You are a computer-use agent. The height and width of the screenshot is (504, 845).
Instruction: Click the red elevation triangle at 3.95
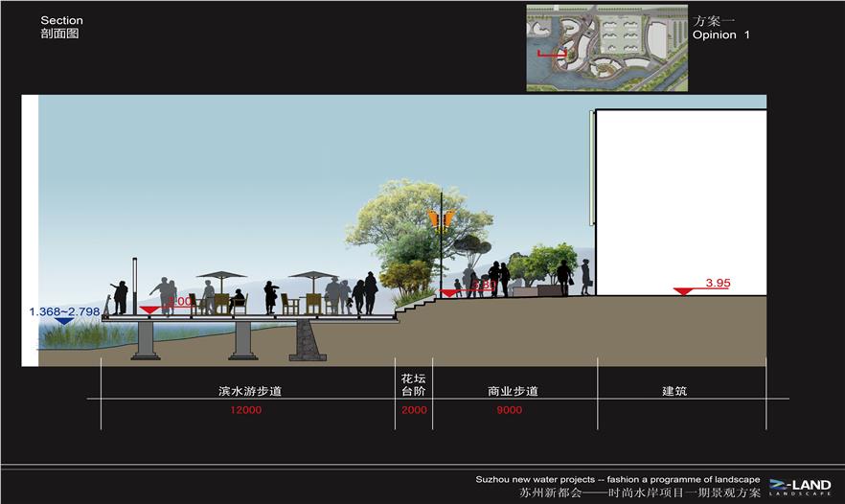[x=683, y=290]
